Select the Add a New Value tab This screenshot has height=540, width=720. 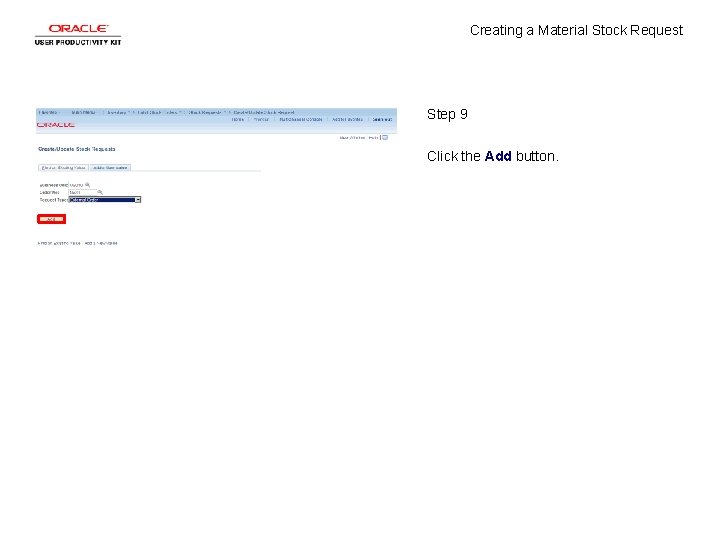[110, 168]
